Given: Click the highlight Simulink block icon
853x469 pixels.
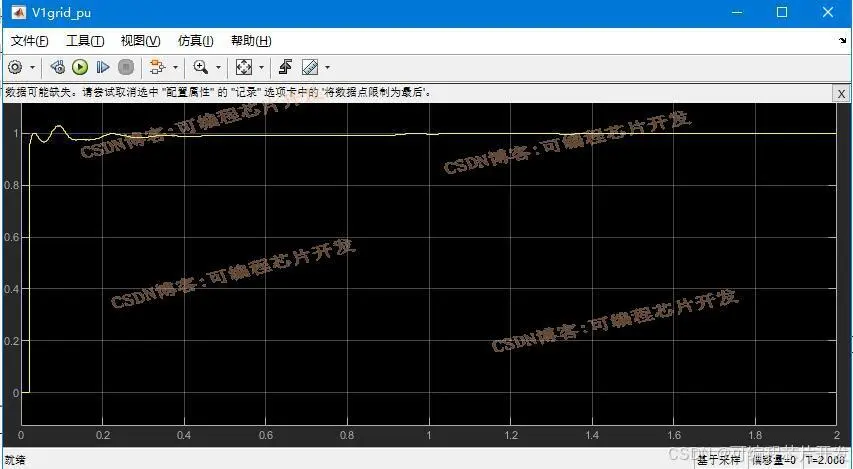Looking at the screenshot, I should click(157, 67).
